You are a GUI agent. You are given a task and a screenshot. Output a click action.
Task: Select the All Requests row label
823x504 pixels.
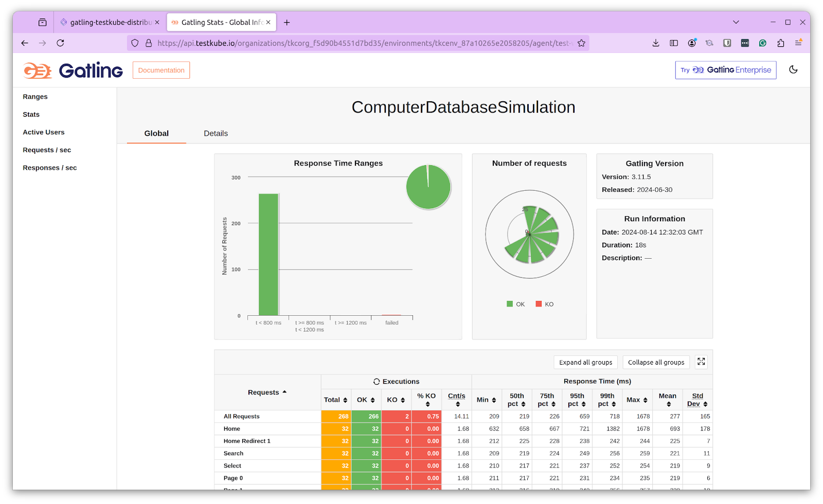click(241, 417)
